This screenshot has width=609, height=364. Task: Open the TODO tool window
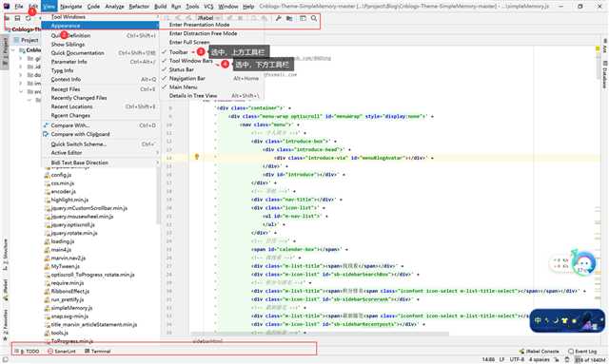[x=27, y=352]
